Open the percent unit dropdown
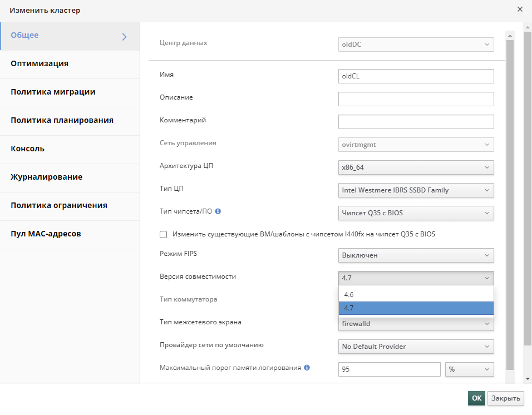Screen dimensions: 532x415 [470, 369]
